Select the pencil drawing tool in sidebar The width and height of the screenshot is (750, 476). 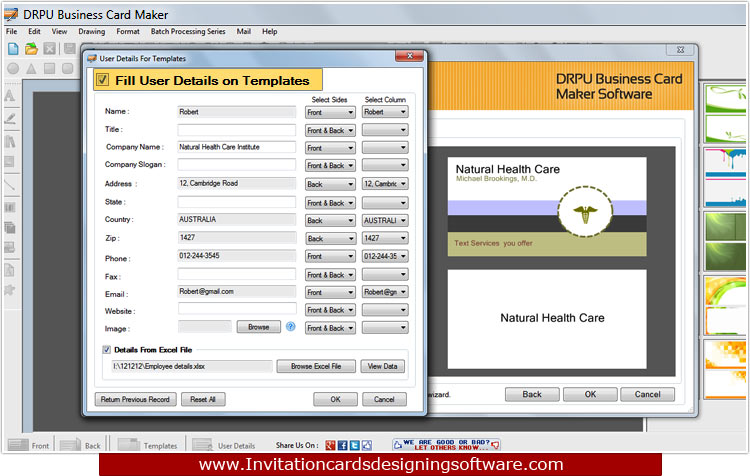click(10, 118)
